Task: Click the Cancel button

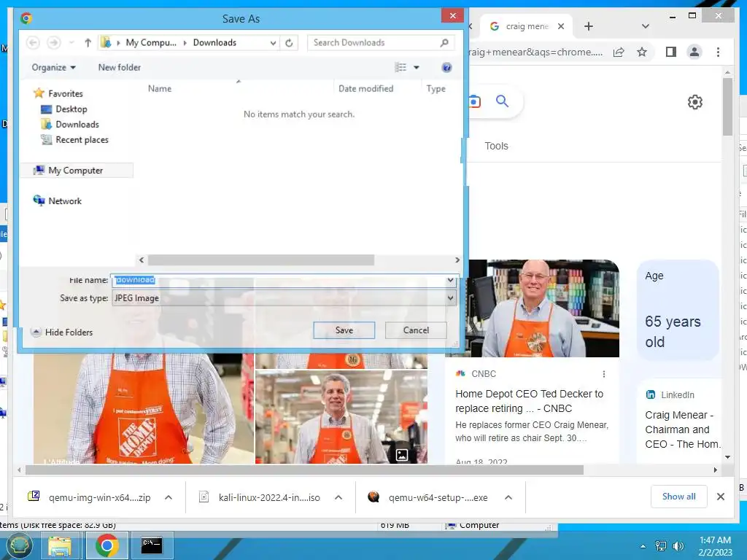Action: (416, 330)
